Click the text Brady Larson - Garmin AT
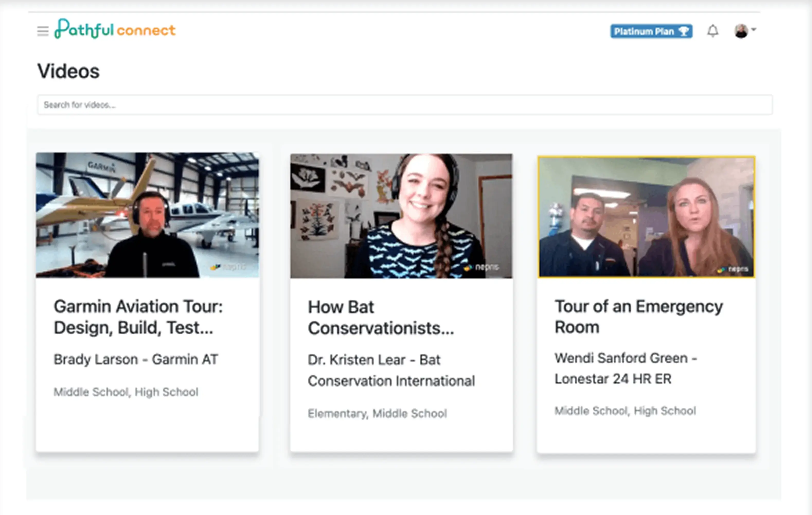This screenshot has height=515, width=812. (136, 360)
